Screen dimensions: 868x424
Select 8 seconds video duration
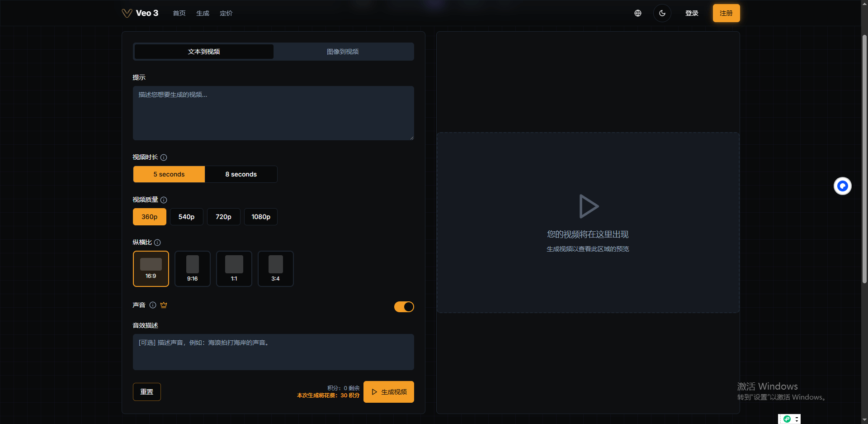(x=241, y=174)
